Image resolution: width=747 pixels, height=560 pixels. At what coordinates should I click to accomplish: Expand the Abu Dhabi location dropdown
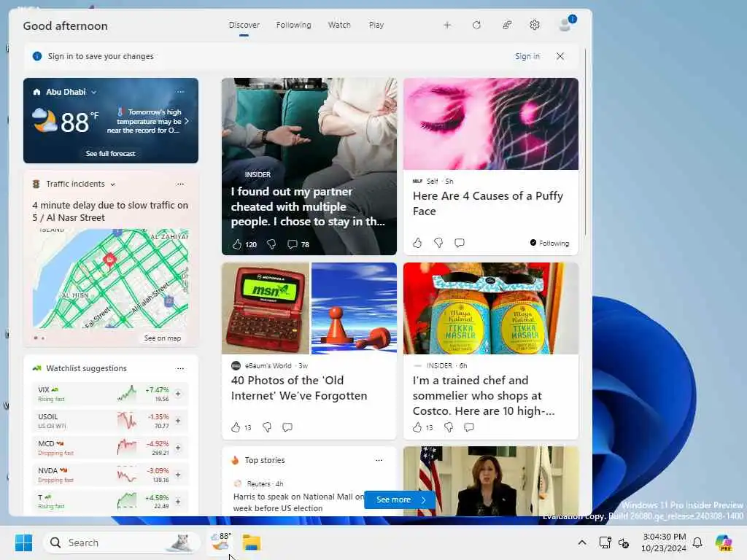coord(94,93)
